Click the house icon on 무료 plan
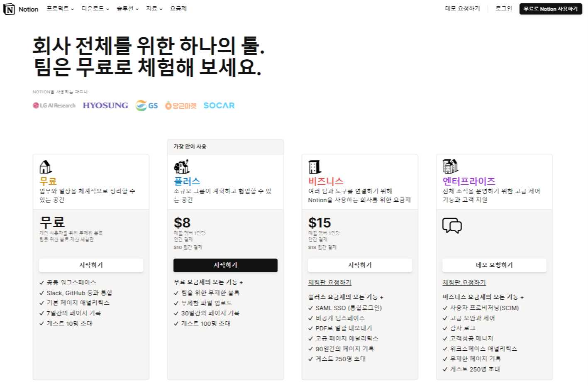This screenshot has height=386, width=588. (46, 167)
